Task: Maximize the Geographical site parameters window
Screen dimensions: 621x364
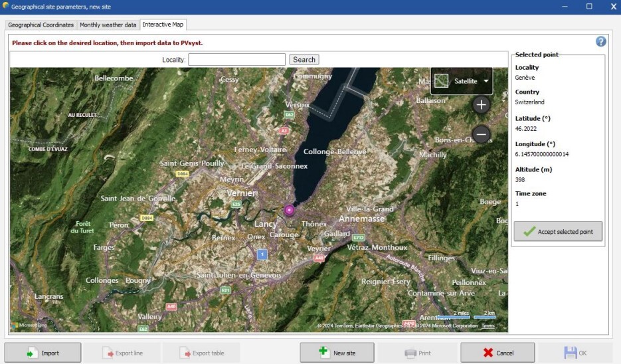Action: pyautogui.click(x=588, y=7)
